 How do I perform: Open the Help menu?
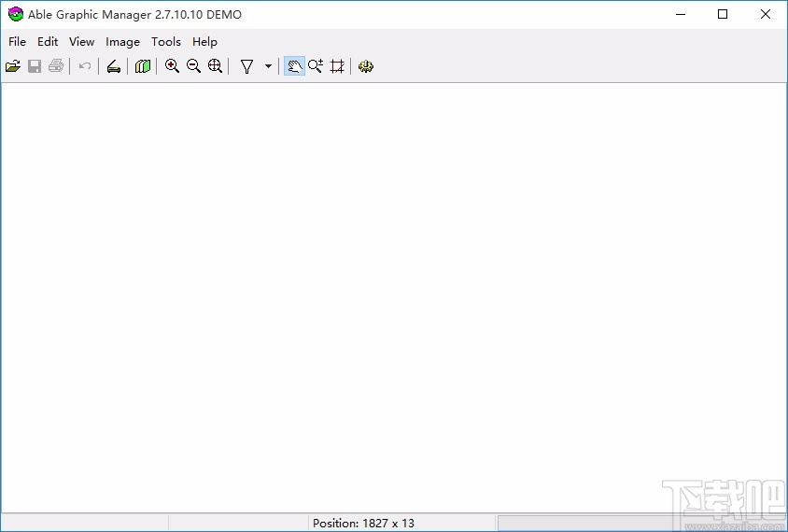pos(204,42)
